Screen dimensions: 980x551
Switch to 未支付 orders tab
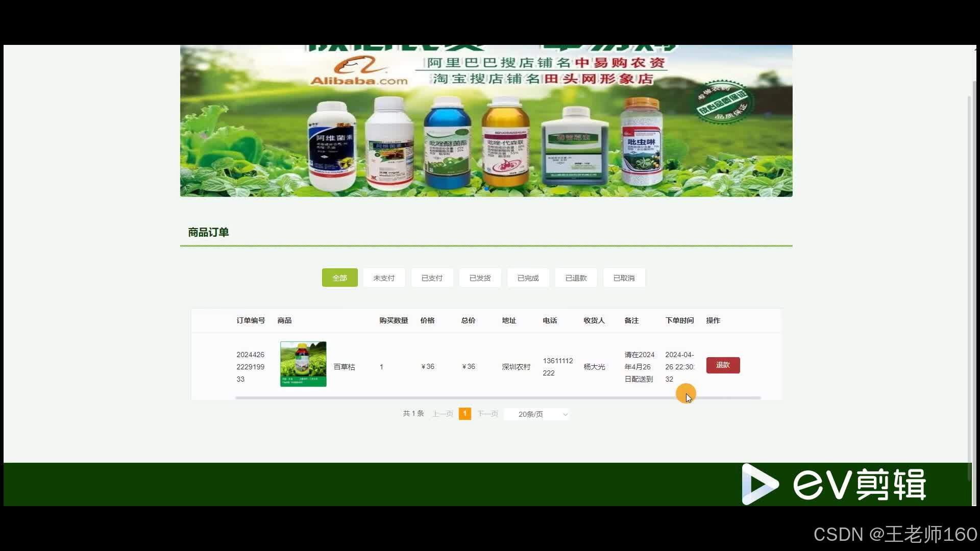(384, 278)
